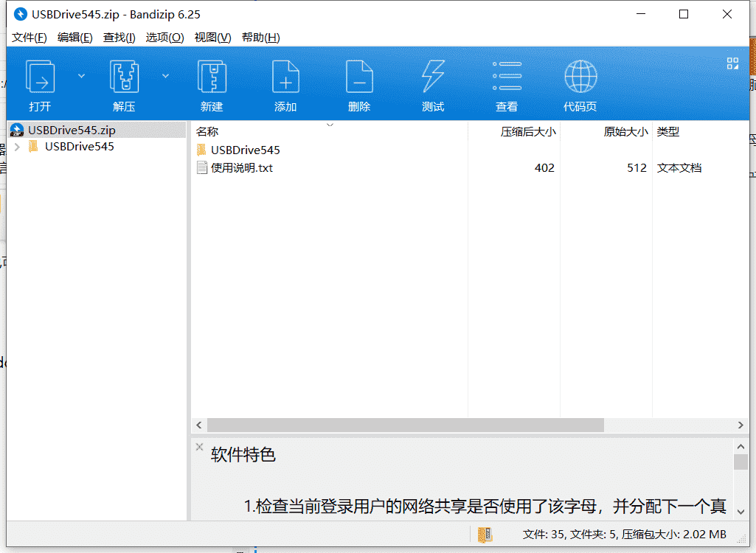Open the 选项(O) menu

pyautogui.click(x=165, y=38)
